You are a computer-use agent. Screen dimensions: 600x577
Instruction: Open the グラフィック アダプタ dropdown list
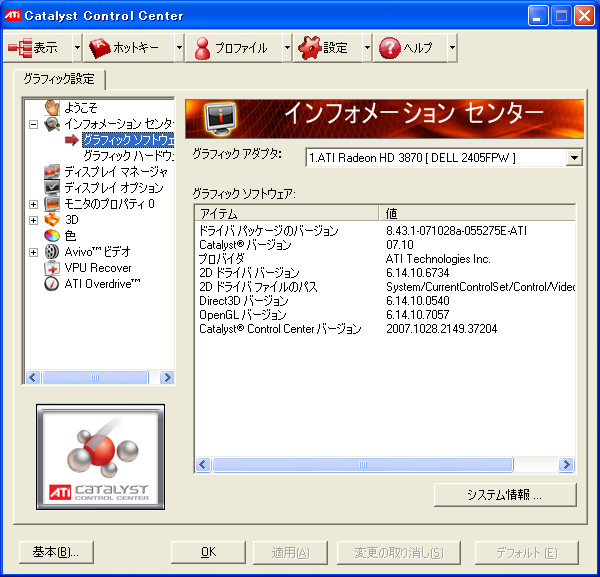click(x=574, y=157)
